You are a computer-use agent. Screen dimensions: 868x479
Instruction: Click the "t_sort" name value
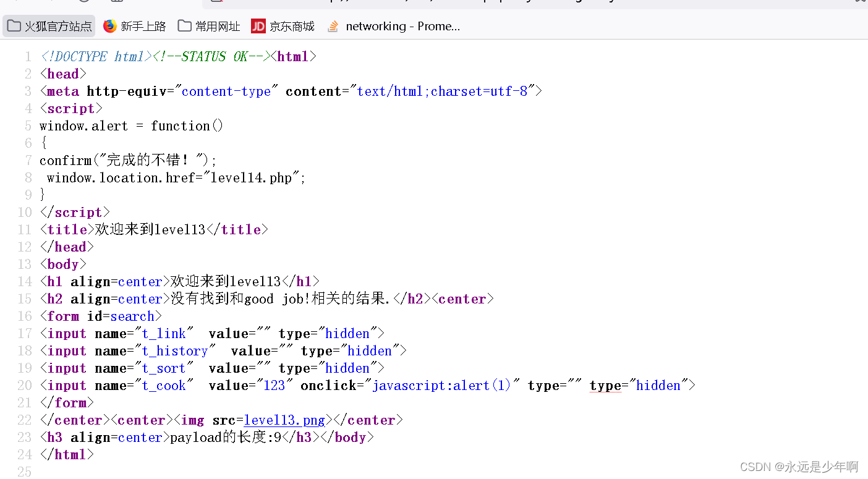[164, 368]
